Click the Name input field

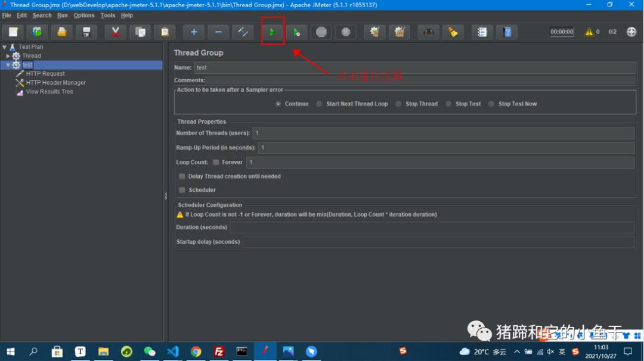pyautogui.click(x=414, y=68)
